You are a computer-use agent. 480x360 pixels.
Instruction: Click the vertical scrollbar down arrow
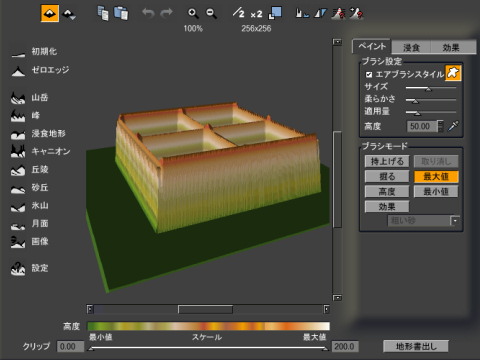click(337, 298)
